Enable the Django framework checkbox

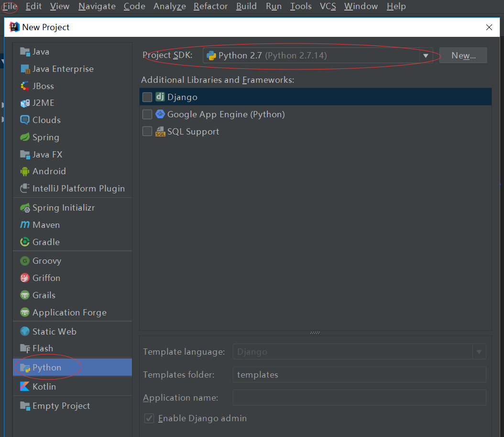coord(147,97)
